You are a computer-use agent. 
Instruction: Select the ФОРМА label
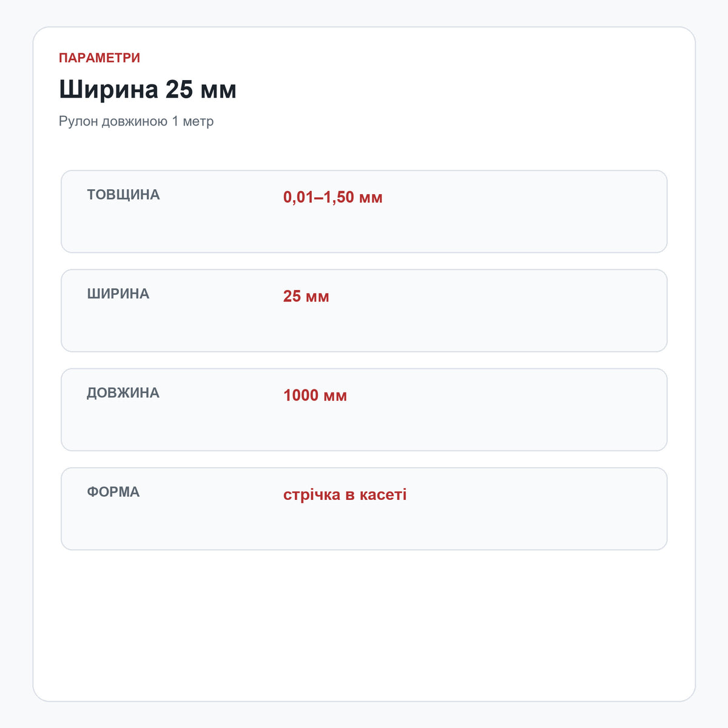[x=113, y=491]
